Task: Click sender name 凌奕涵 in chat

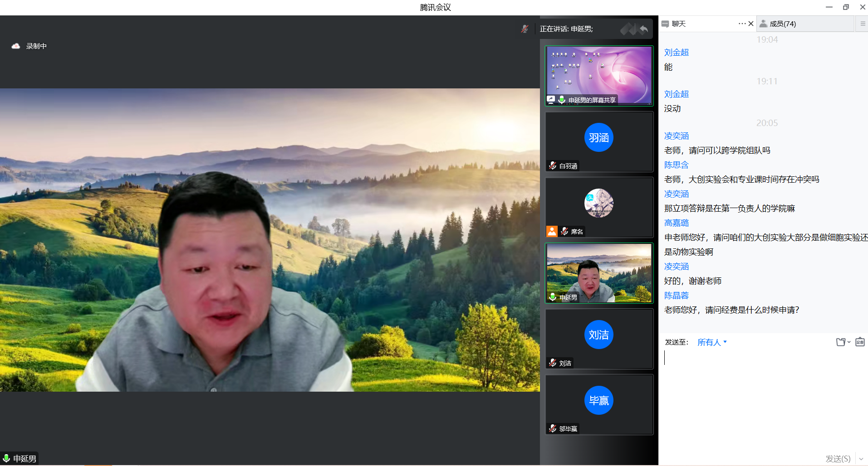Action: [x=676, y=136]
